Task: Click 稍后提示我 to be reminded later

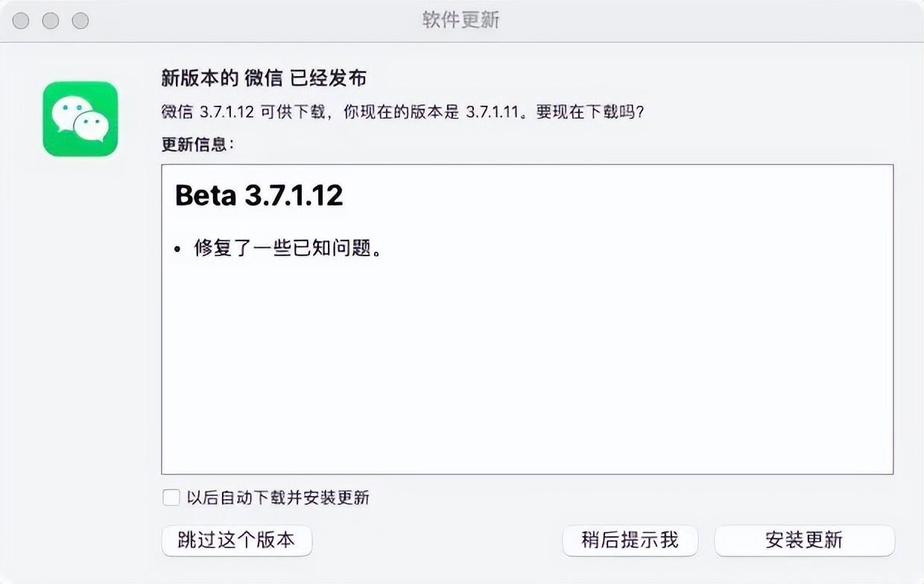Action: [x=630, y=541]
